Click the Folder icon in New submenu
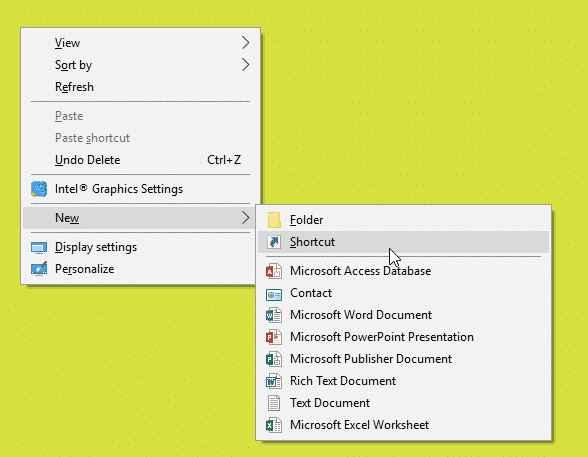This screenshot has height=457, width=588. tap(274, 220)
